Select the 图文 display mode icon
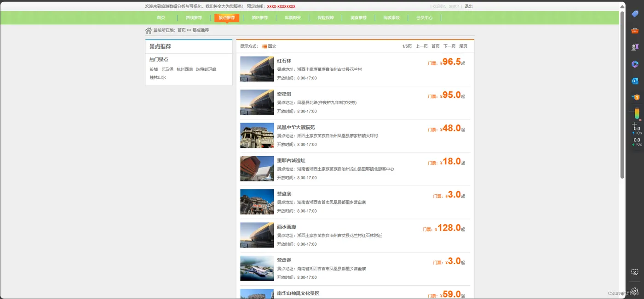Screen dimensions: 644x299 click(x=264, y=46)
